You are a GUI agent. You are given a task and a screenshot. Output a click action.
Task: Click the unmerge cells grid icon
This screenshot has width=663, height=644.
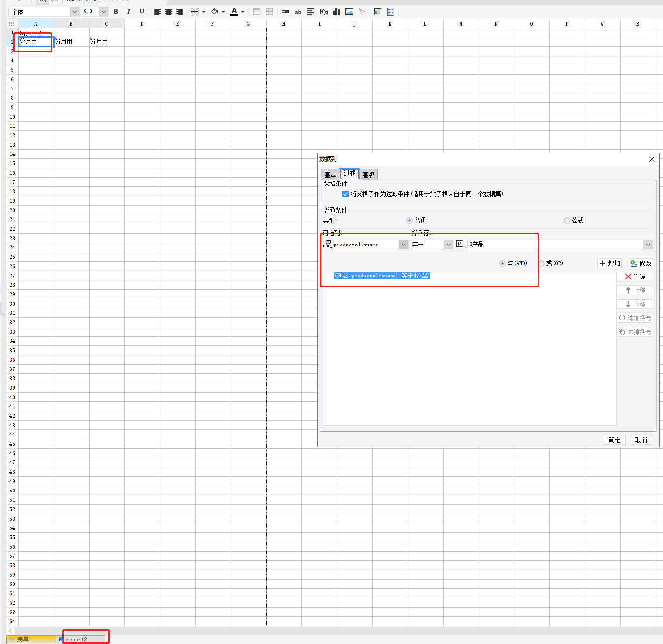[270, 12]
